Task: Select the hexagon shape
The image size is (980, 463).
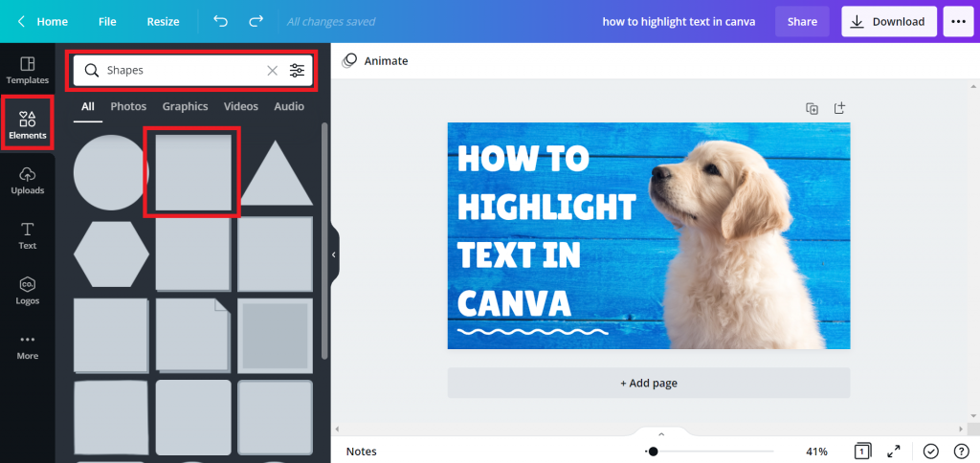Action: pos(111,254)
